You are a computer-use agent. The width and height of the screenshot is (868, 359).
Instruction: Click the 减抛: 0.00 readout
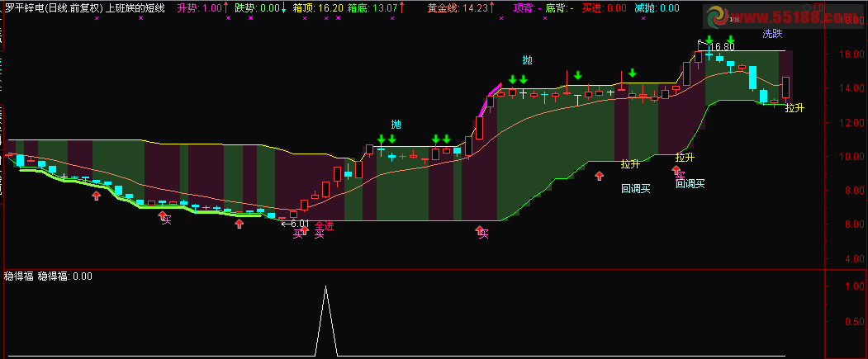coord(657,8)
